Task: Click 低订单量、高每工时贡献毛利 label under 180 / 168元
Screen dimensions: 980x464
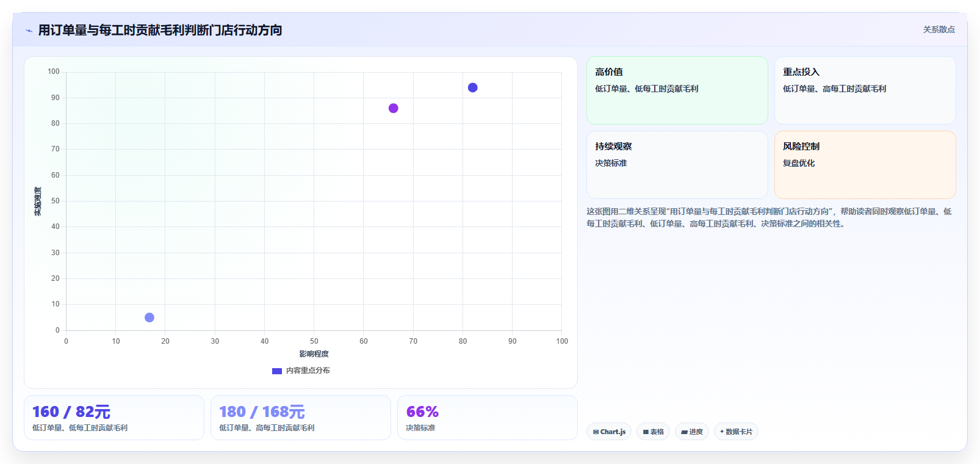Action: click(x=267, y=428)
